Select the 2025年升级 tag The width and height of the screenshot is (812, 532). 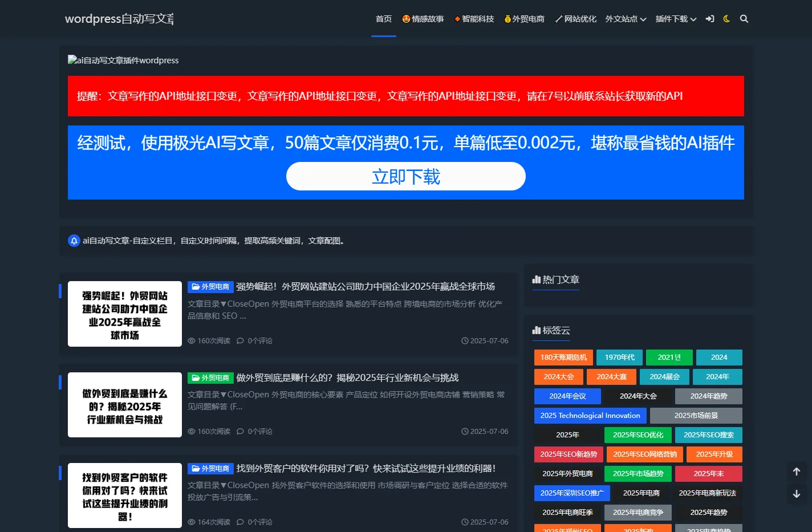coord(714,454)
